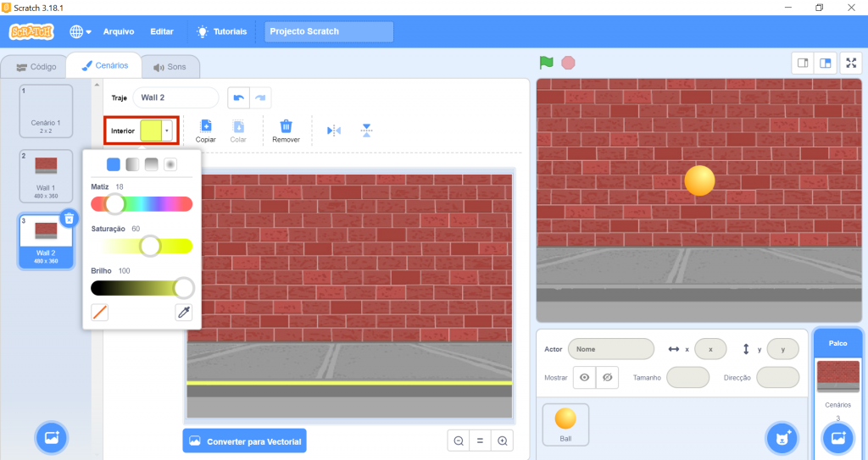Zoom out the paint canvas
This screenshot has width=868, height=460.
[x=459, y=441]
